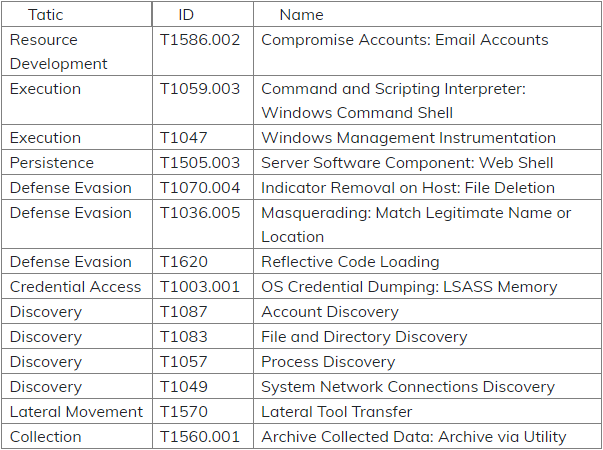This screenshot has height=450, width=603.
Task: Select "Archive Collected Data: Archive via Utility" cell
Action: [413, 437]
